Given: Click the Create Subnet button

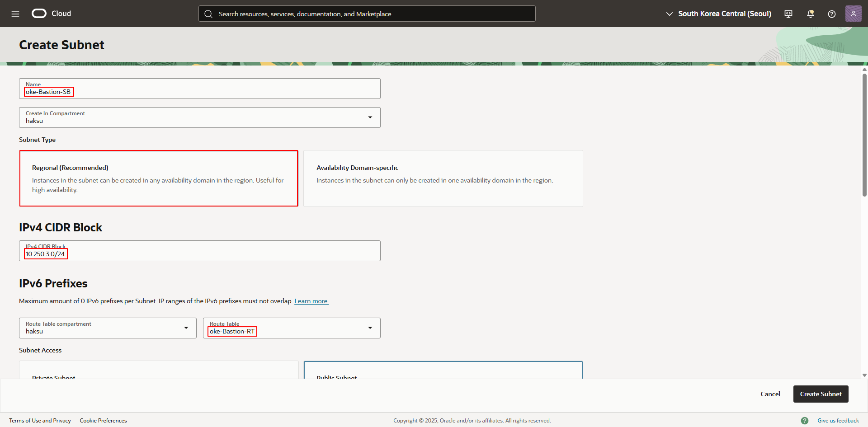Looking at the screenshot, I should (821, 394).
